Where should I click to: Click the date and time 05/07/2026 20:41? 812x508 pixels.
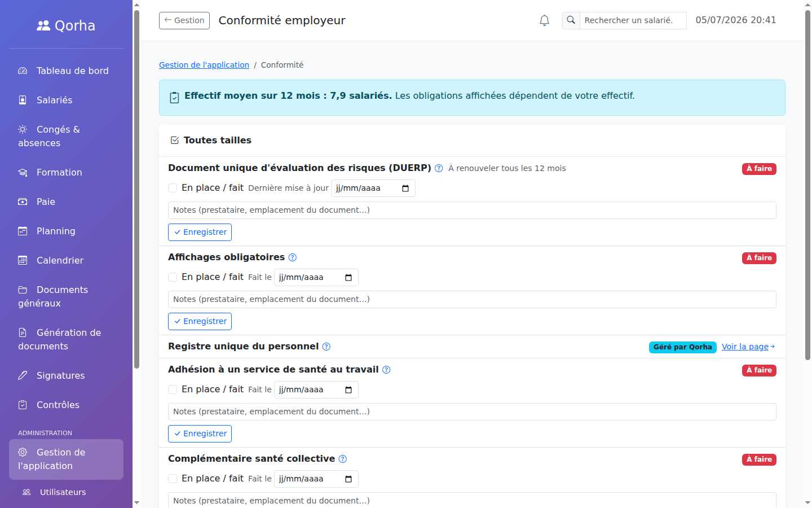736,20
